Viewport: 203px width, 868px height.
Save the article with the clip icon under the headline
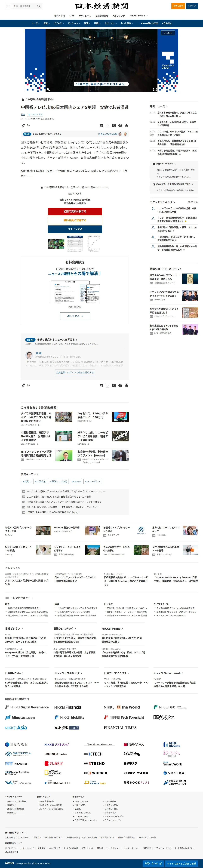(23, 125)
